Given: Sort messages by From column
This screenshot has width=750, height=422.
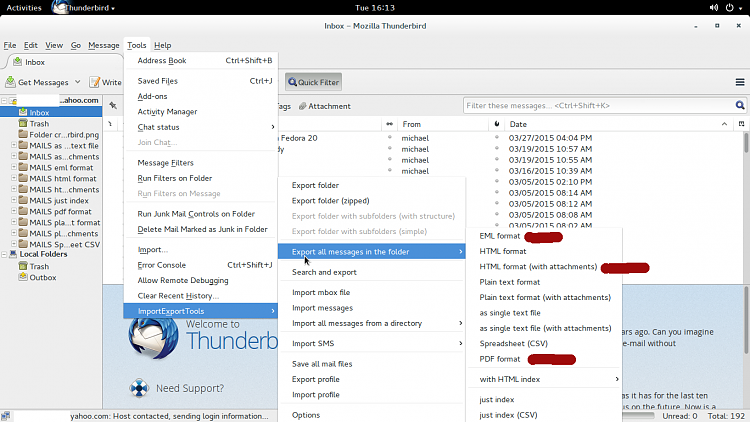Looking at the screenshot, I should [443, 124].
